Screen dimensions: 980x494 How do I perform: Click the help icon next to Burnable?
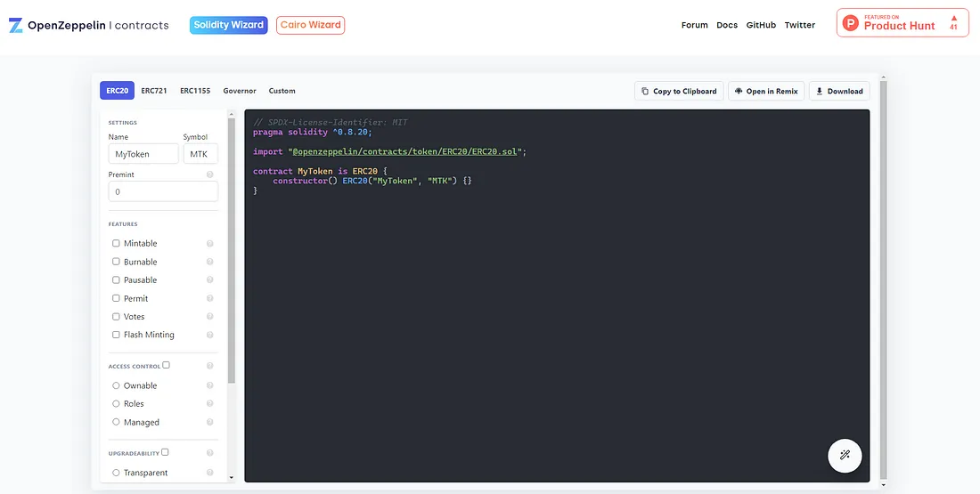click(210, 262)
